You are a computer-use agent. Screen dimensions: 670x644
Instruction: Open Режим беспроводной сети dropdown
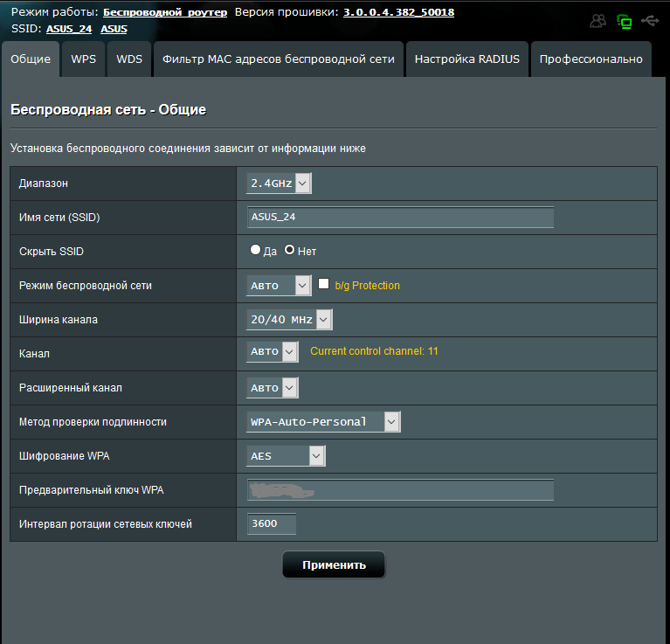(279, 286)
